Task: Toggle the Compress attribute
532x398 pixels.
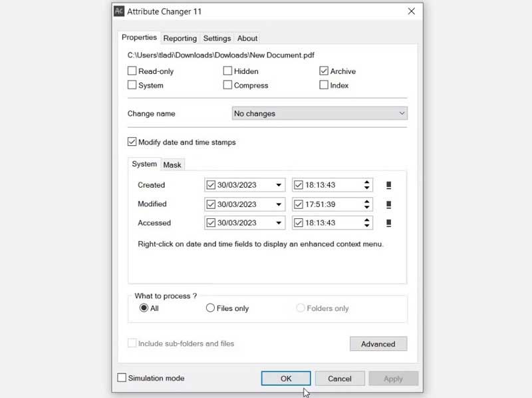Action: point(228,85)
